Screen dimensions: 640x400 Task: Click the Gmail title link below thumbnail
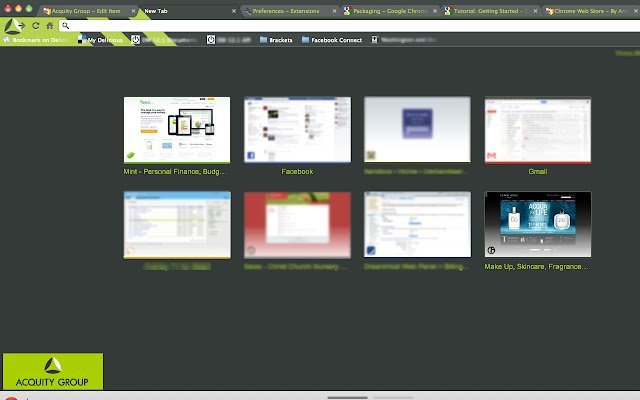coord(538,172)
